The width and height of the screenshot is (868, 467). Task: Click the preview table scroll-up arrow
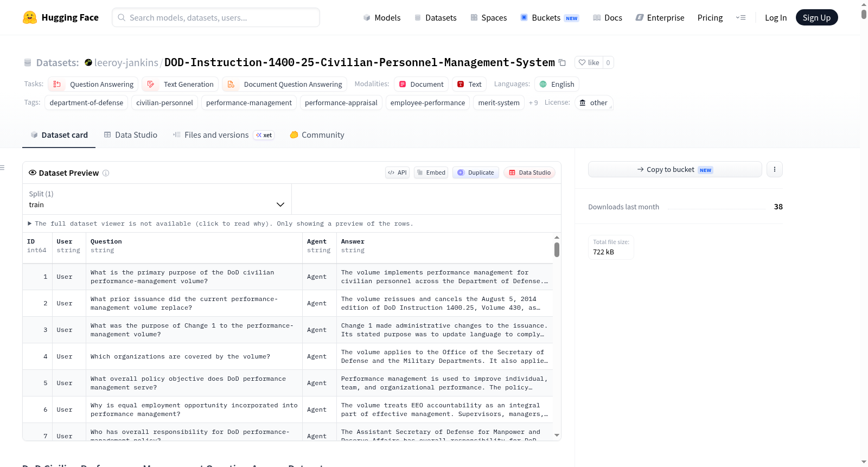pos(557,238)
